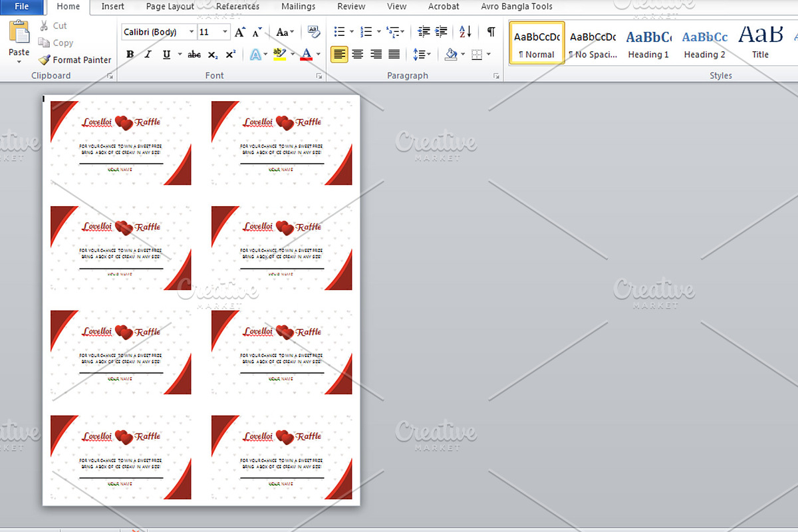Clear all formatting from text
Viewport: 798px width, 532px height.
point(314,32)
